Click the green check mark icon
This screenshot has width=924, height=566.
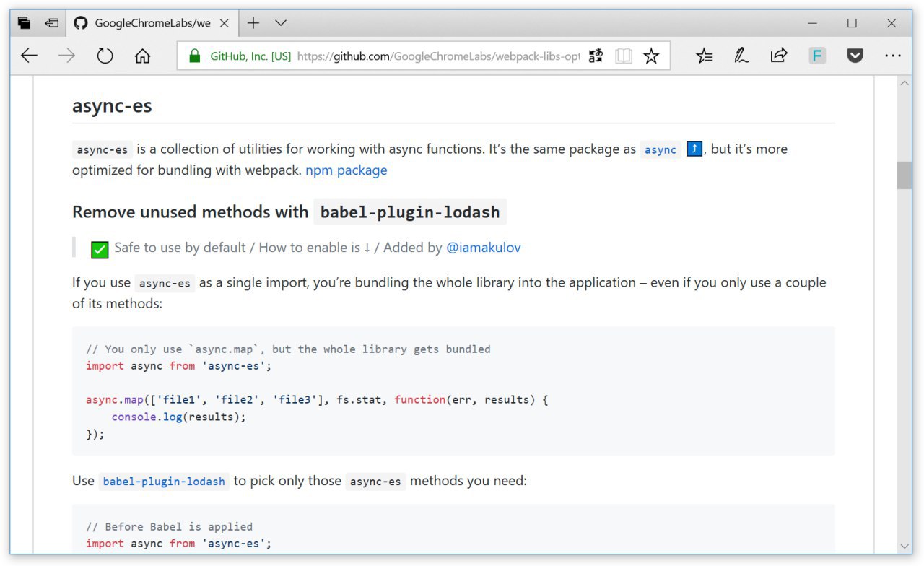(x=100, y=250)
